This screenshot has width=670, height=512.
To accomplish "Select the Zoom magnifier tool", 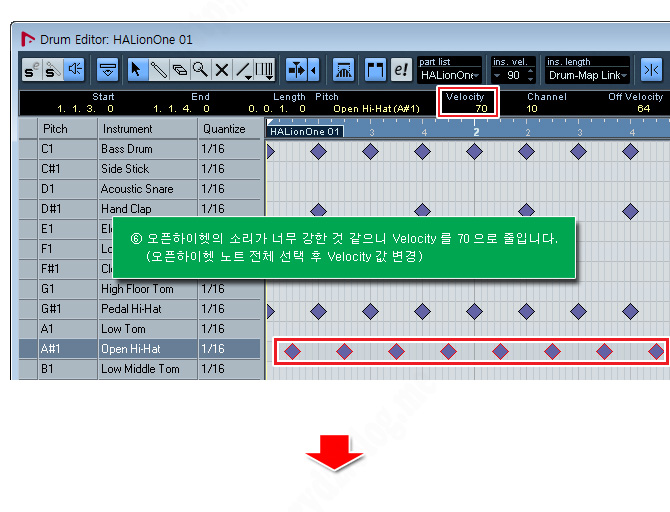I will click(x=200, y=69).
